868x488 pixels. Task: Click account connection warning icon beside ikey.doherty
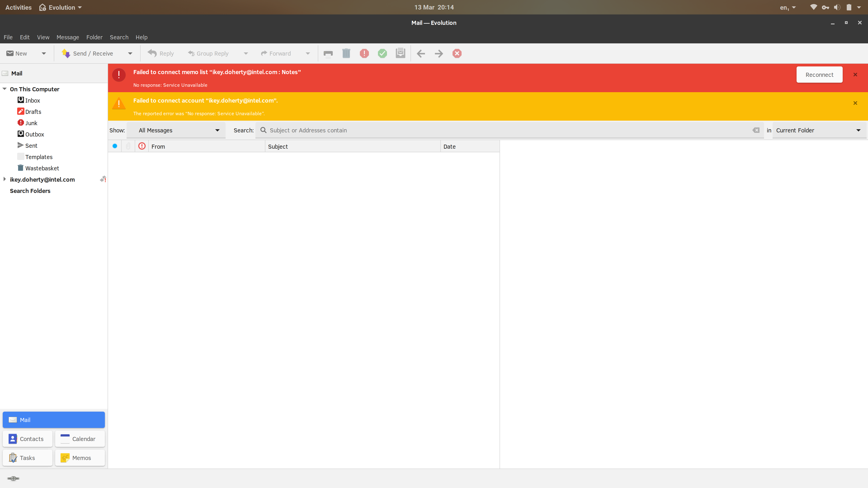(x=103, y=179)
